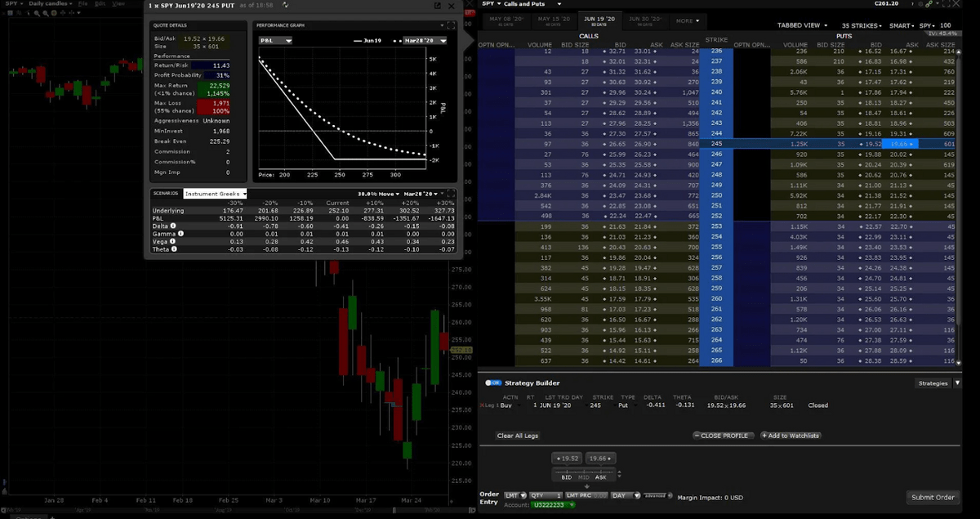The height and width of the screenshot is (519, 980).
Task: Select the JUN 30 '20 expiry tab
Action: click(647, 20)
